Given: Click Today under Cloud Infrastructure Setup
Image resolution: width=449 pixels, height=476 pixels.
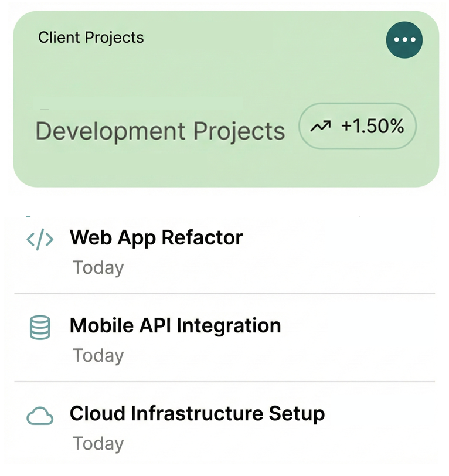Looking at the screenshot, I should click(x=98, y=443).
